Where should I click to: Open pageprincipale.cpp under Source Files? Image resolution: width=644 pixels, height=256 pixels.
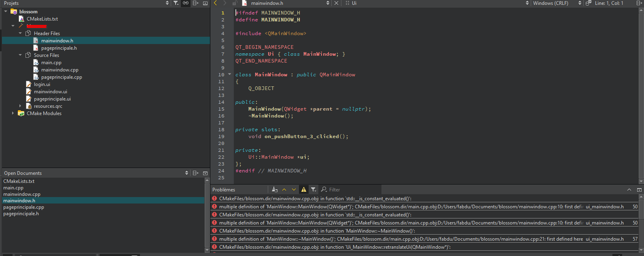(x=61, y=77)
